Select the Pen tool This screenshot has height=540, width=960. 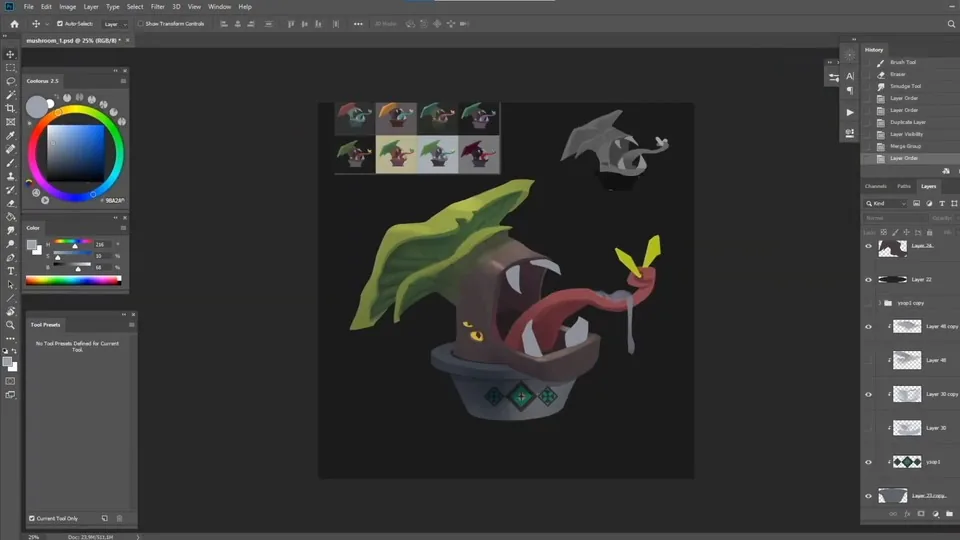click(10, 257)
